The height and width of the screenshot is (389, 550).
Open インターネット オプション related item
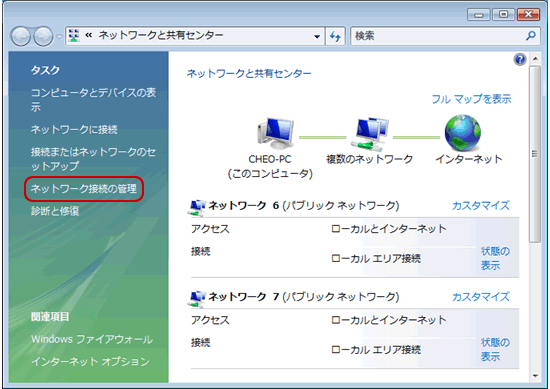[x=90, y=361]
